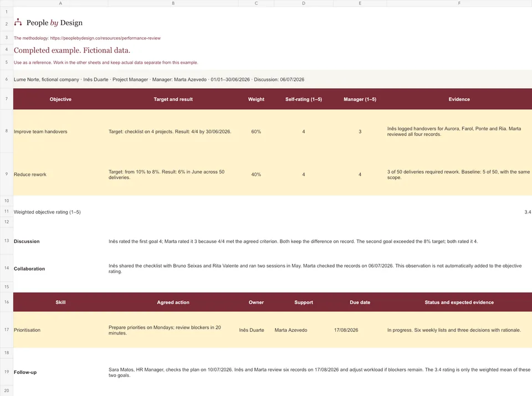This screenshot has width=532, height=396.
Task: Click 'In progress. Six weekly lists' cell
Action: coord(459,330)
